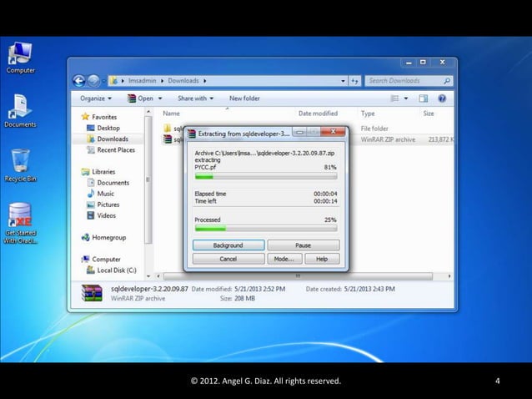Click the Downloads breadcrumb segment
The width and height of the screenshot is (532, 399).
pos(183,81)
